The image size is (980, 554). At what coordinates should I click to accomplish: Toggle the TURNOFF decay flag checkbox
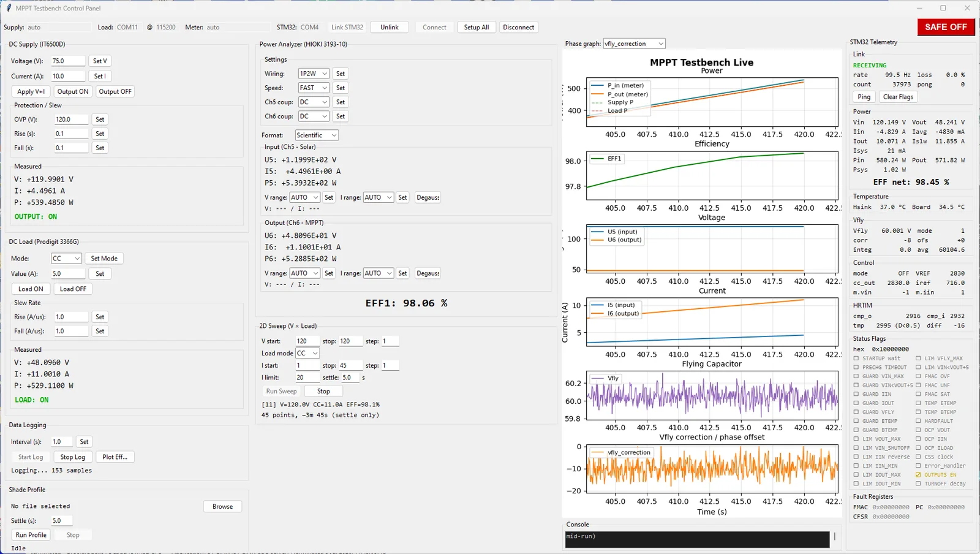918,484
